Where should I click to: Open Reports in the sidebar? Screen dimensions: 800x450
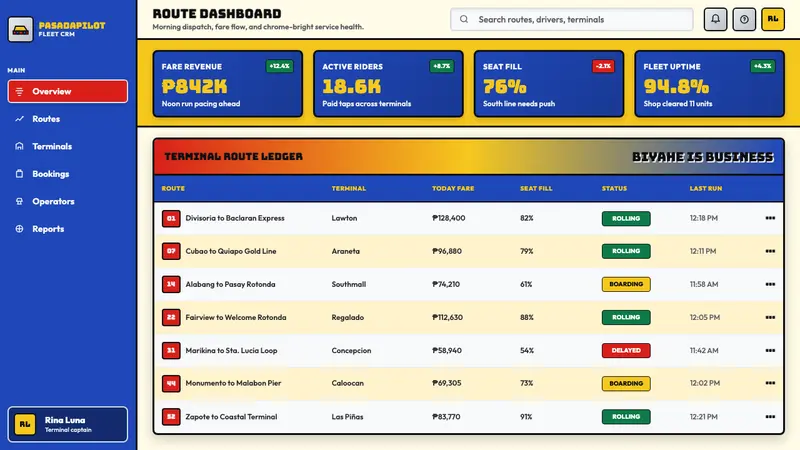click(68, 229)
